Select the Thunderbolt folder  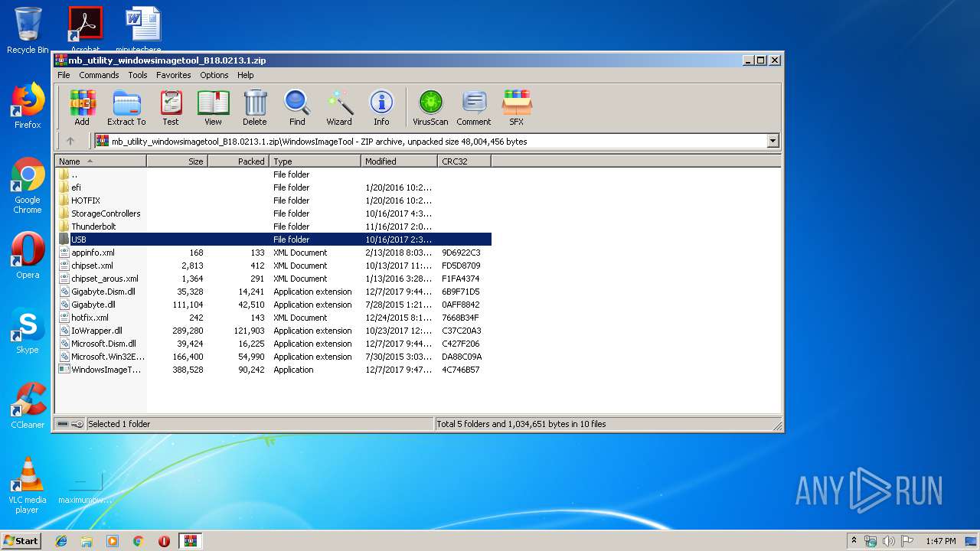[273, 227]
